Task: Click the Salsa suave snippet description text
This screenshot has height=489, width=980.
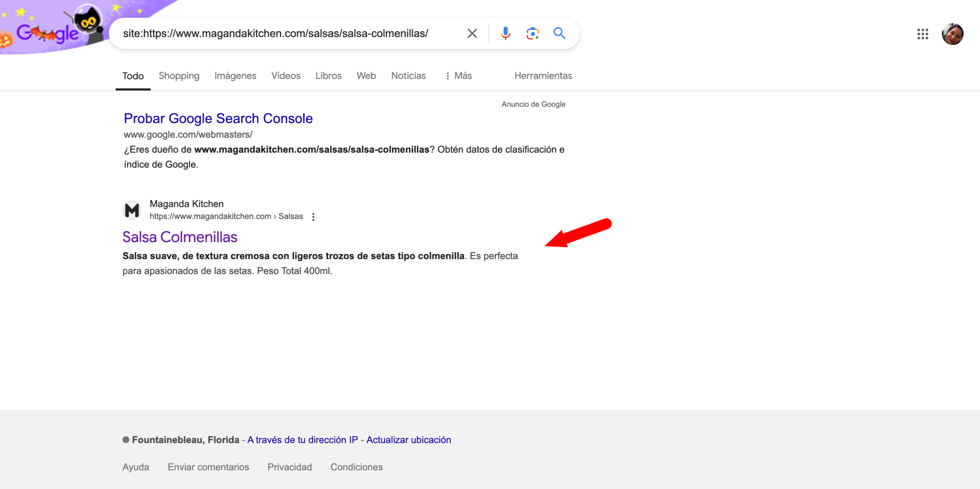Action: 320,264
